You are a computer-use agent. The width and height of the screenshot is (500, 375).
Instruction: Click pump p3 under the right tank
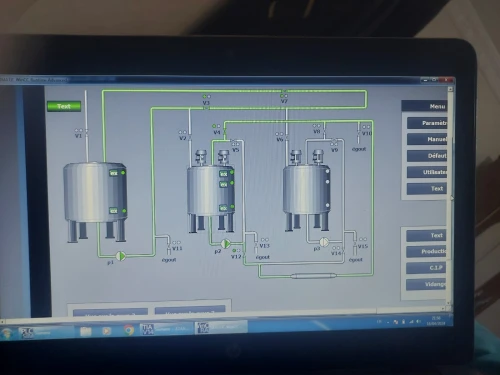click(324, 242)
